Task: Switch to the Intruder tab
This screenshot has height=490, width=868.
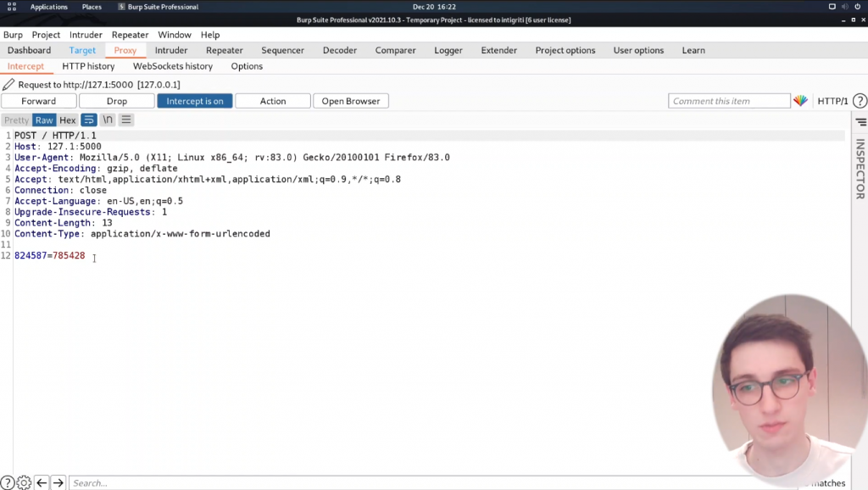Action: 171,50
